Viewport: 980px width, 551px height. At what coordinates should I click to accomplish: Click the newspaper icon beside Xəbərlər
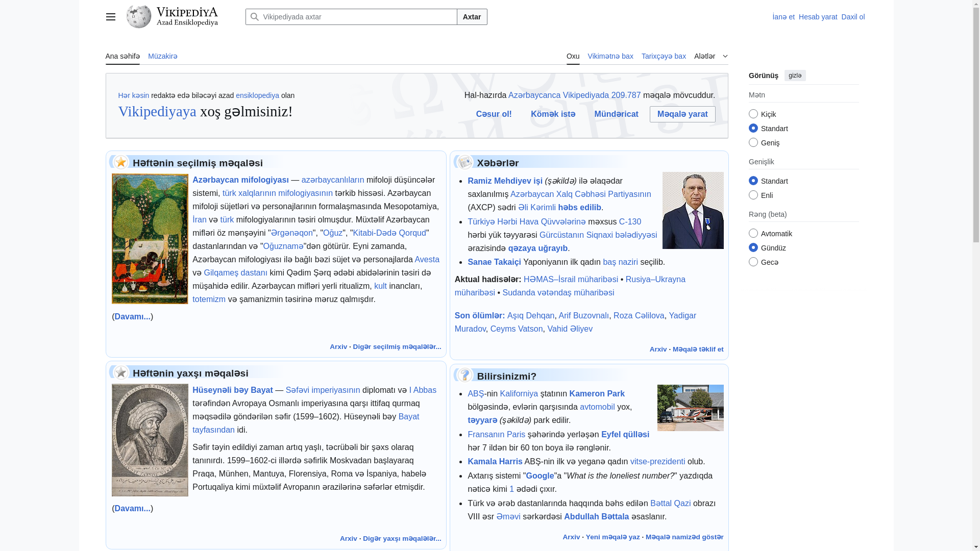[464, 162]
